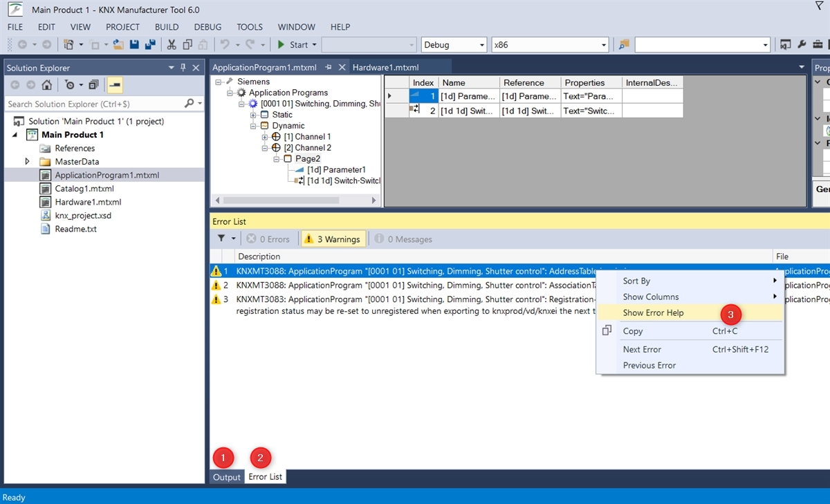Select Copy in the context menu
This screenshot has width=830, height=504.
coord(690,331)
